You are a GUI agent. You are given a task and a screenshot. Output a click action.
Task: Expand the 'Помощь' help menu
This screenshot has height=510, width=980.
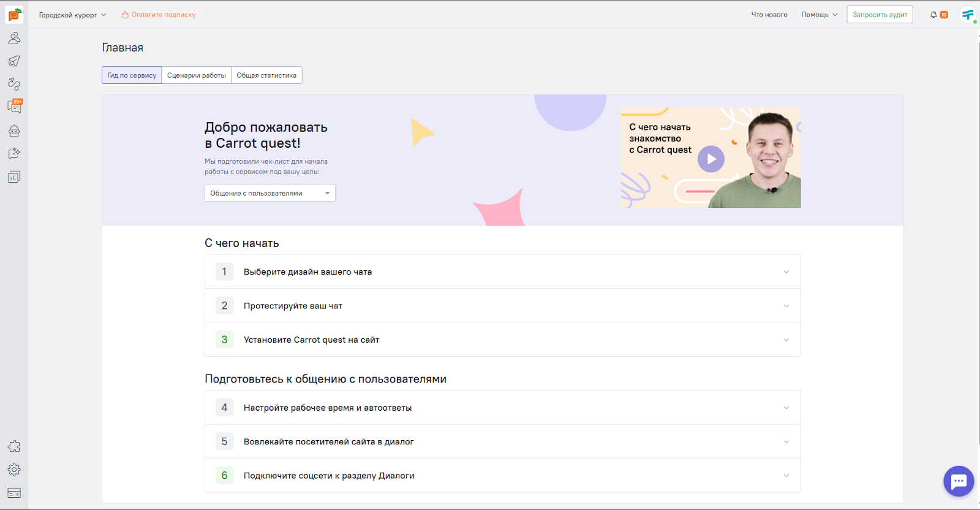pos(819,15)
